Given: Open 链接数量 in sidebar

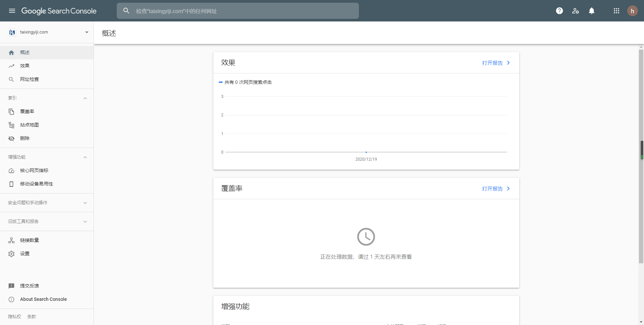Looking at the screenshot, I should (47, 240).
